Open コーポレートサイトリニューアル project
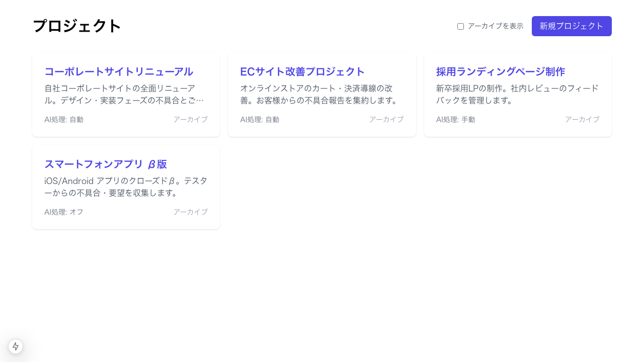 click(x=119, y=71)
